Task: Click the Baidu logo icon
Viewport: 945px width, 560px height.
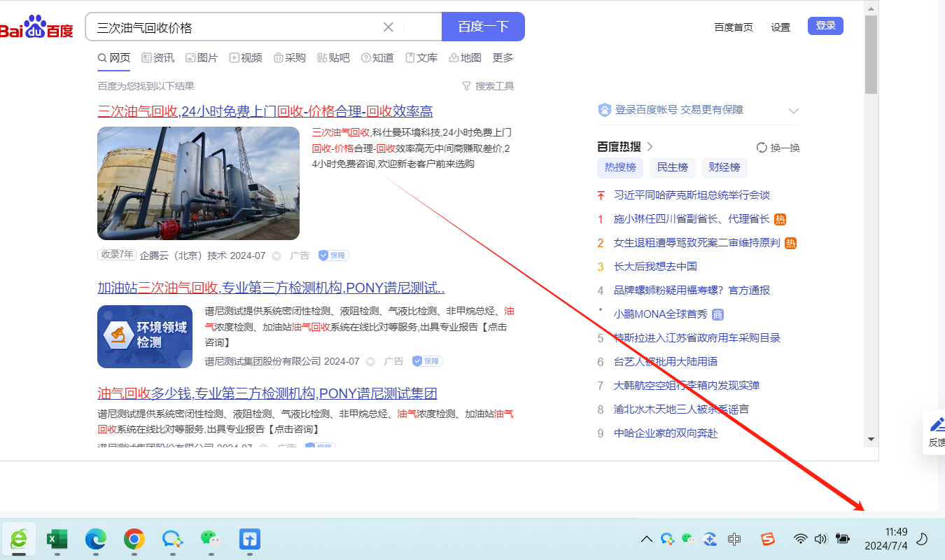Action: [36, 27]
